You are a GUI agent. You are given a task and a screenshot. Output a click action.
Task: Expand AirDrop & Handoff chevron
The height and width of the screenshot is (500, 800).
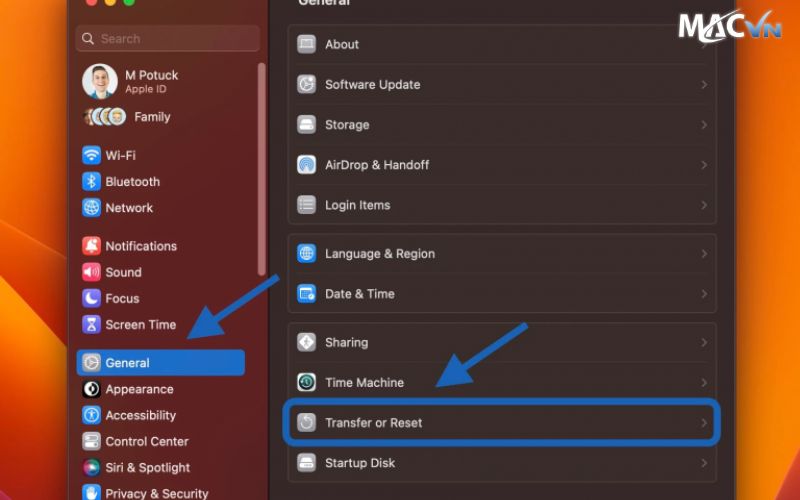(x=704, y=165)
